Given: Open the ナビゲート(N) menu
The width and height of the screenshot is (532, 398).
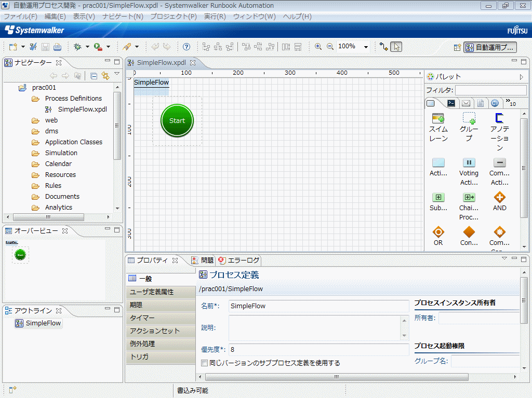Looking at the screenshot, I should point(123,17).
